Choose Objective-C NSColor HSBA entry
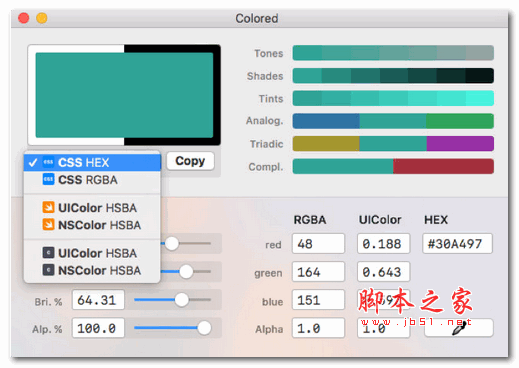Screen dimensions: 519x368 [x=92, y=270]
